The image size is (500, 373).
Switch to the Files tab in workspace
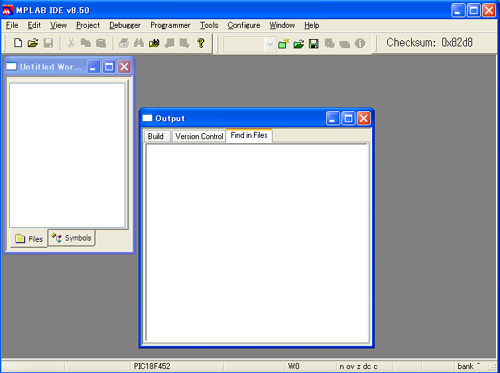(x=29, y=239)
